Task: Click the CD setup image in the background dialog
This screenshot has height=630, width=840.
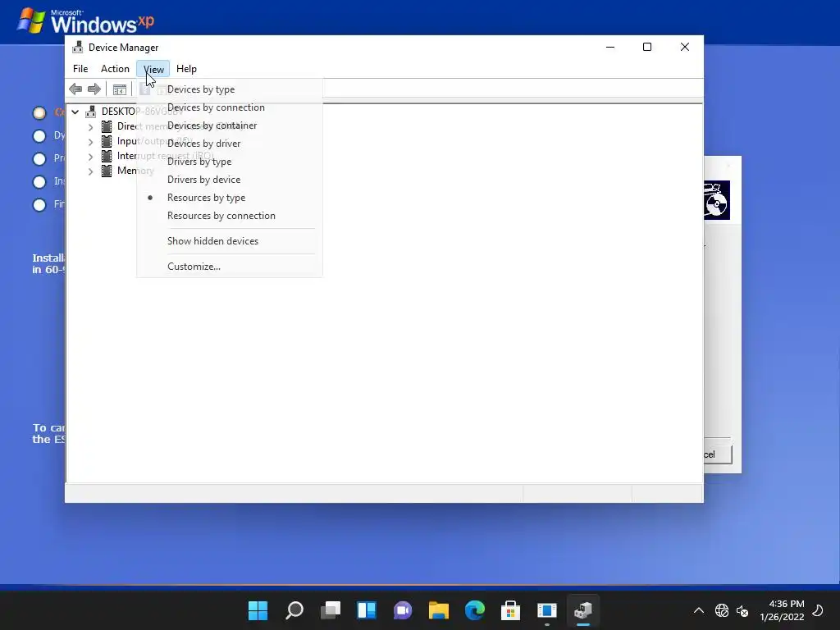Action: pyautogui.click(x=717, y=200)
